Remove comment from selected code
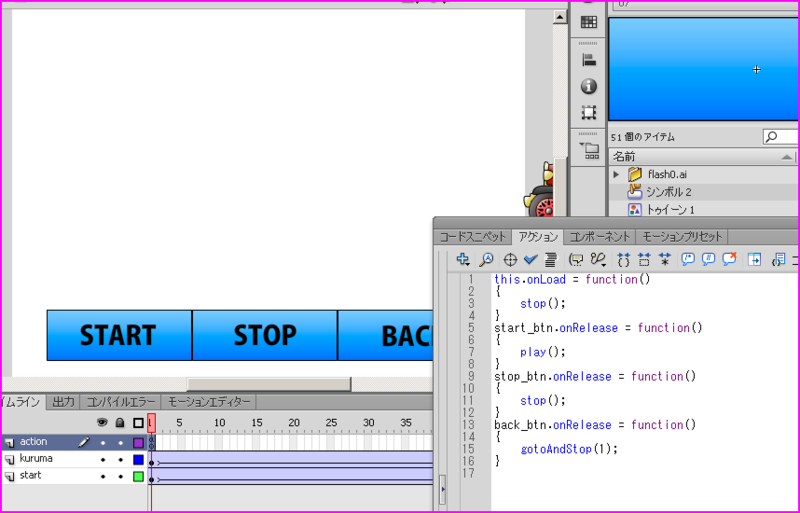The image size is (800, 513). (x=730, y=259)
